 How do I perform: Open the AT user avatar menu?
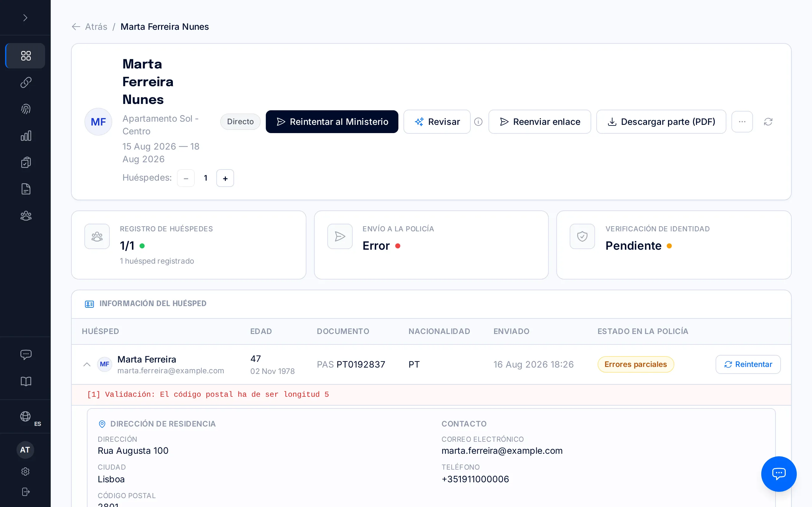[25, 450]
